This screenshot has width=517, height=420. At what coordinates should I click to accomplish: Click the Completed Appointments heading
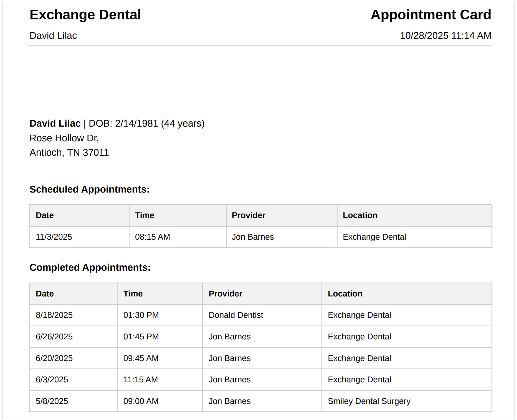(90, 268)
